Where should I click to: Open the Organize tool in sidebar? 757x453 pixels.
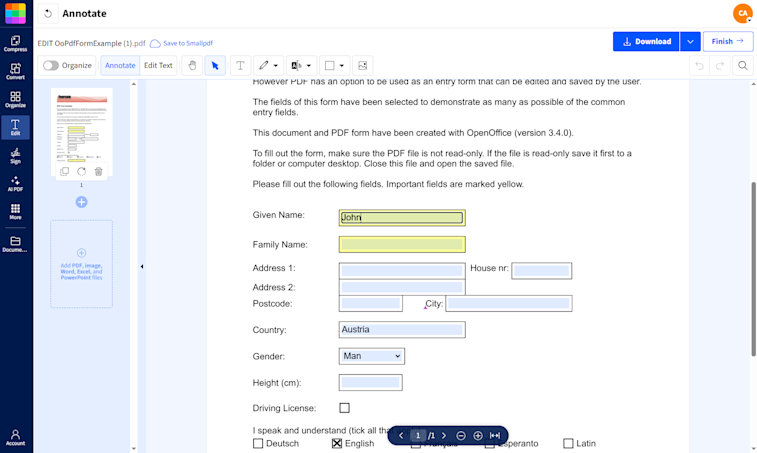tap(15, 99)
